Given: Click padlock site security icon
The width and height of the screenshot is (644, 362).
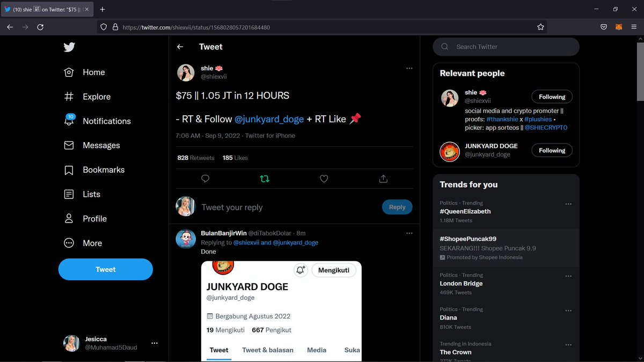Looking at the screenshot, I should pos(115,27).
